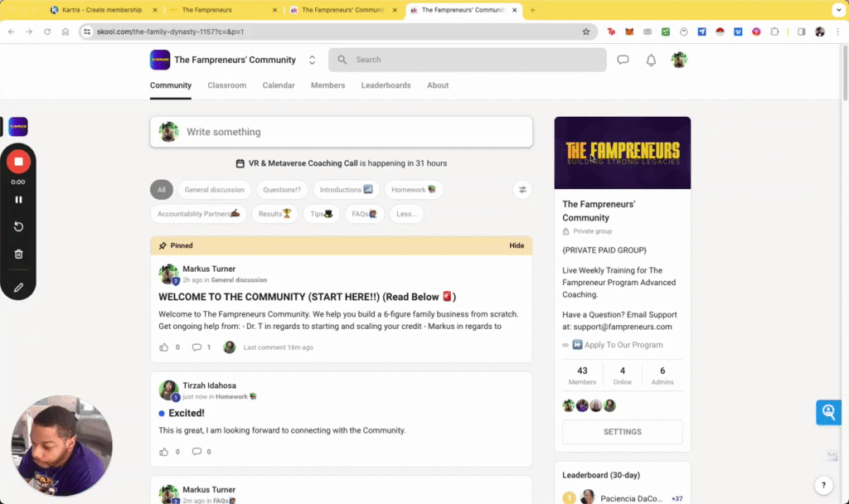View the 6 Admins count
Image resolution: width=849 pixels, height=504 pixels.
[x=662, y=376]
